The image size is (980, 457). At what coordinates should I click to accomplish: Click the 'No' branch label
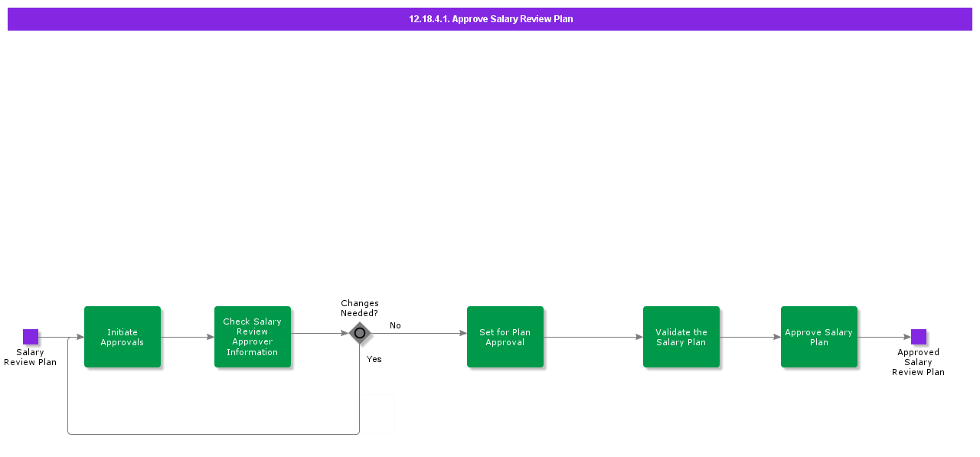395,325
